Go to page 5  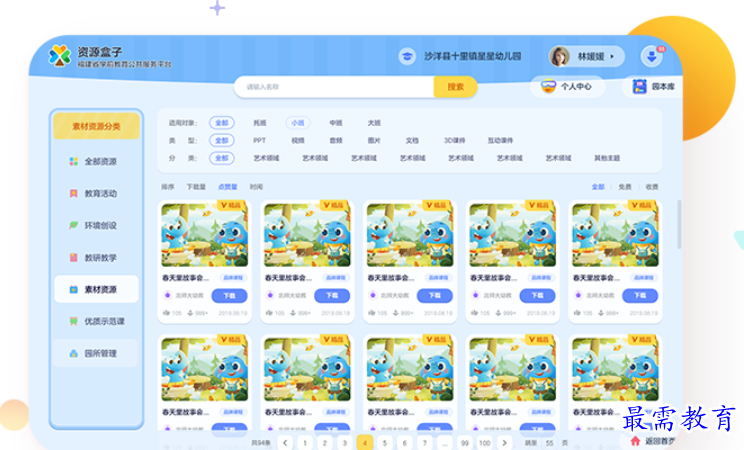384,442
